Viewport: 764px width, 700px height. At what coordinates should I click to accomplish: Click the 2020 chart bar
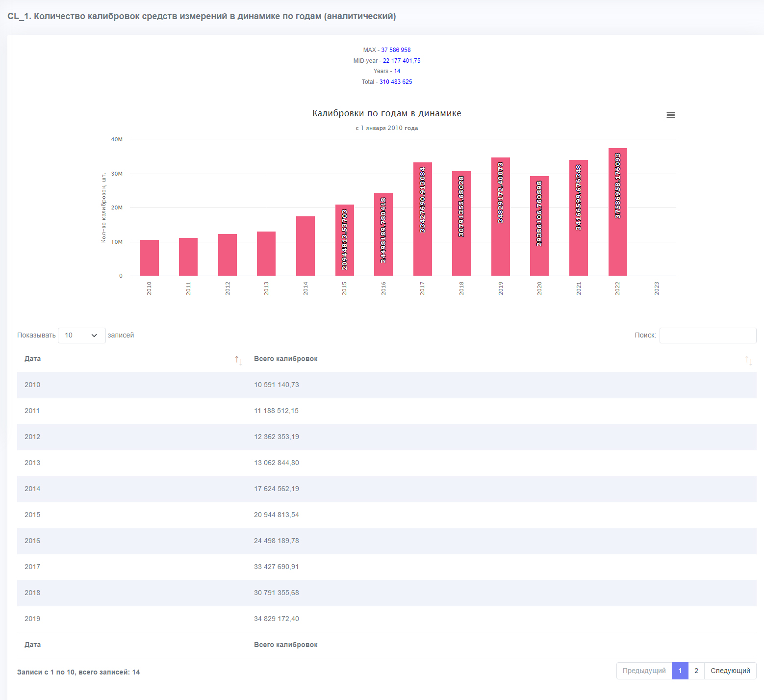click(539, 226)
